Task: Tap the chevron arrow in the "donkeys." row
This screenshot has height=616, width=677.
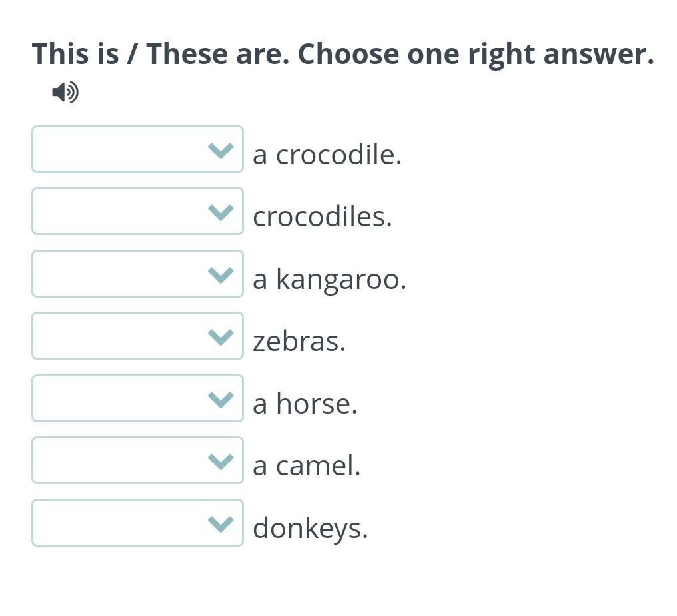Action: [221, 524]
